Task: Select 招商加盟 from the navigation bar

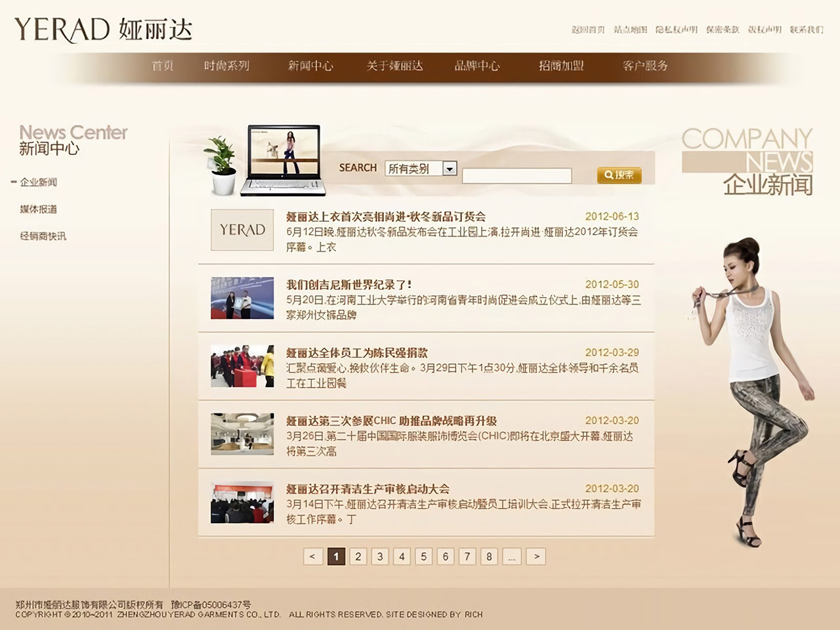Action: (x=561, y=66)
